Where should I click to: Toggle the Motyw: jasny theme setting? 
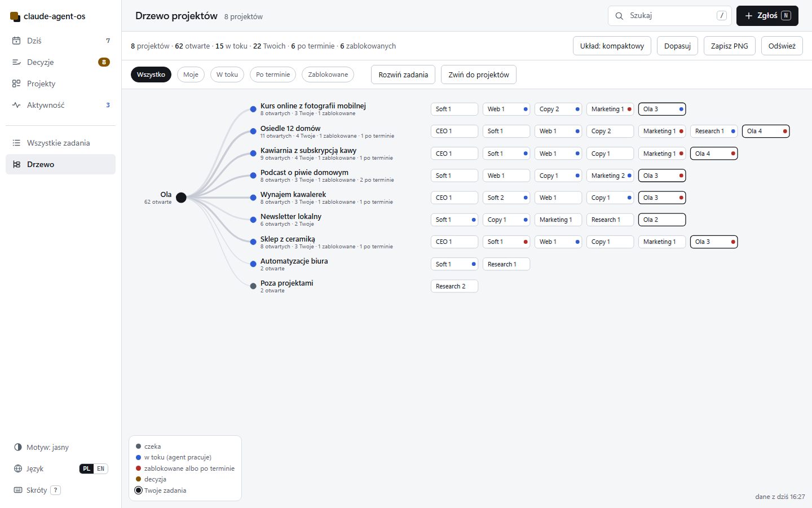pyautogui.click(x=41, y=447)
